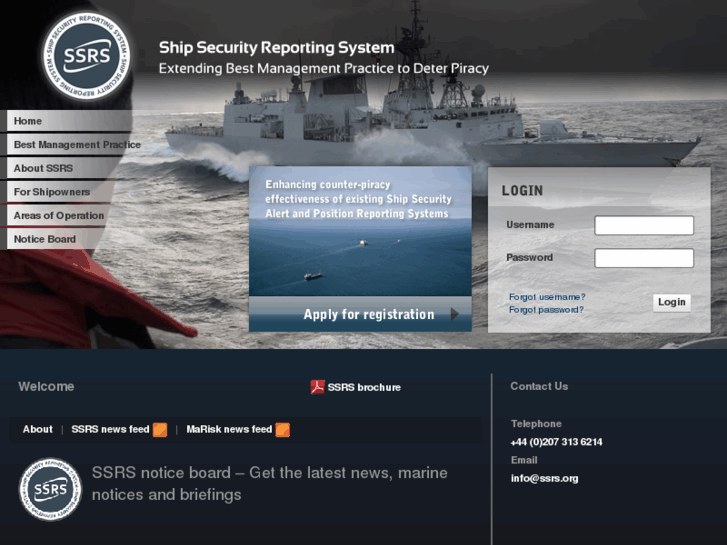727x545 pixels.
Task: Click the Password input field
Action: point(644,258)
